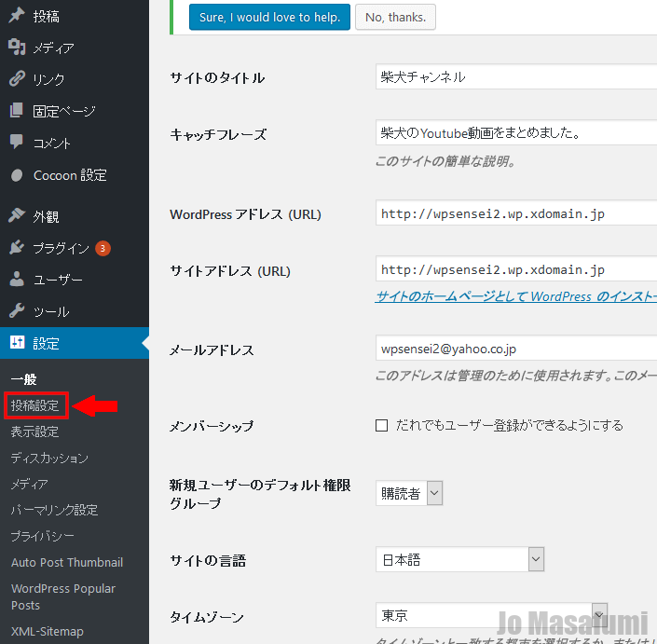Click the サイトのタイトル input field
This screenshot has width=657, height=644.
click(516, 76)
